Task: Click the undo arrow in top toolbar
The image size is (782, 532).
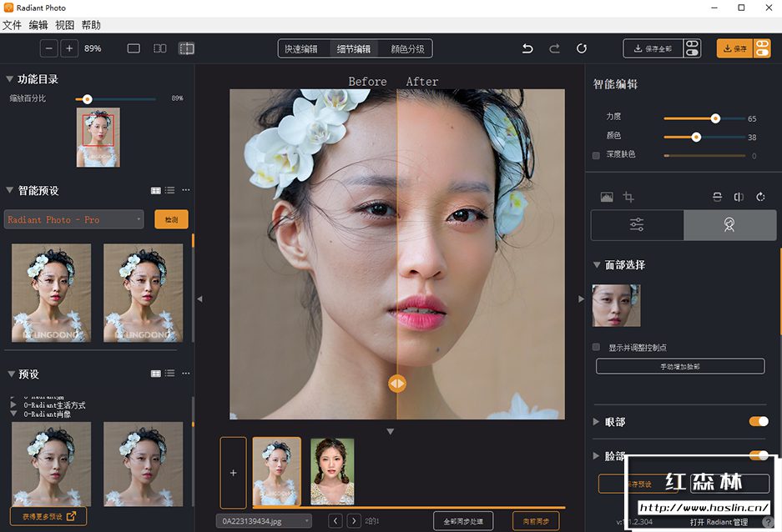Action: (x=527, y=48)
